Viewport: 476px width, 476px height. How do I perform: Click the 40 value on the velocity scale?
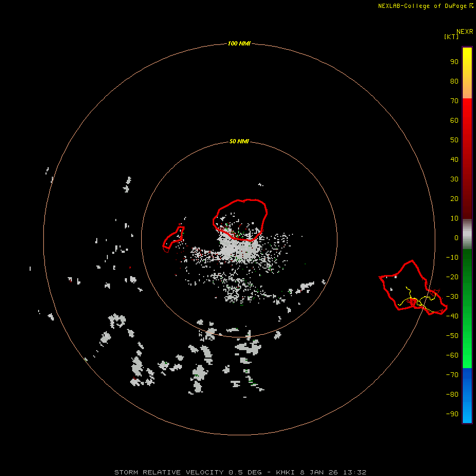pos(454,160)
